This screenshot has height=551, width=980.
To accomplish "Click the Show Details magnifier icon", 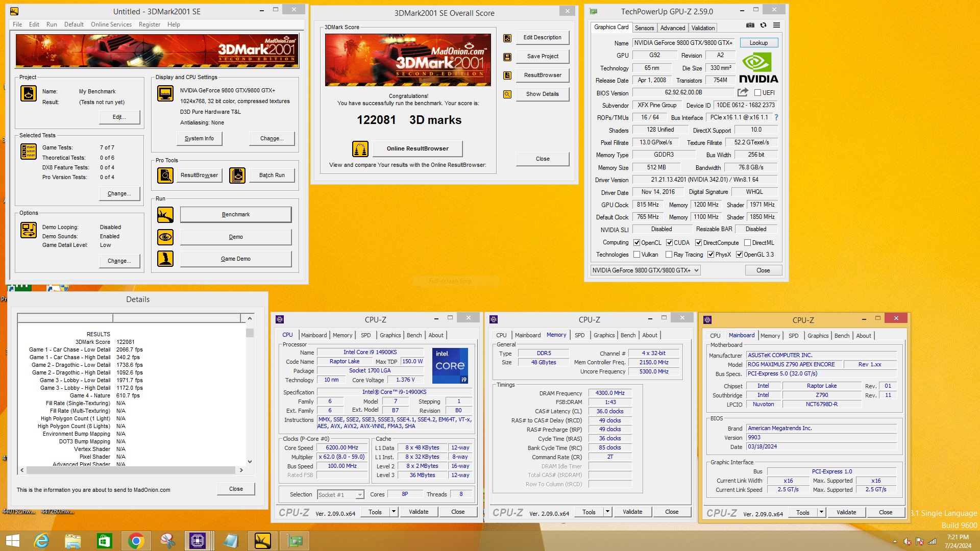I will 507,94.
